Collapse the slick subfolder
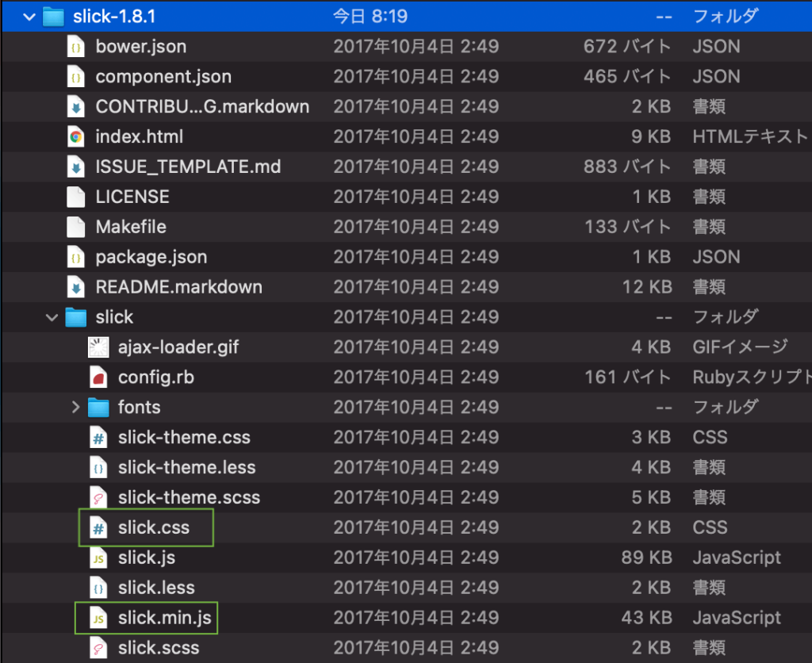Image resolution: width=812 pixels, height=663 pixels. pos(51,316)
